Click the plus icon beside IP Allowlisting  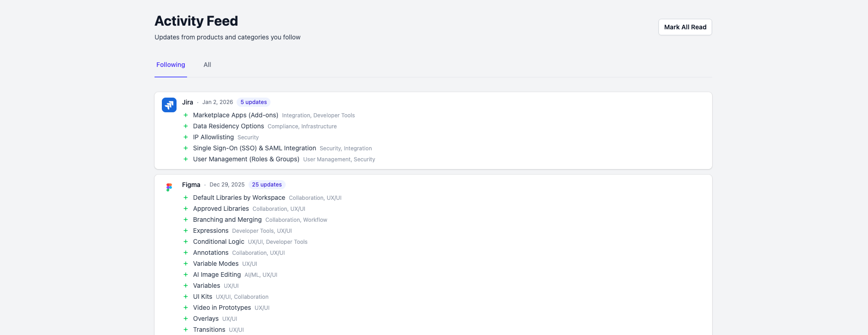click(x=186, y=137)
